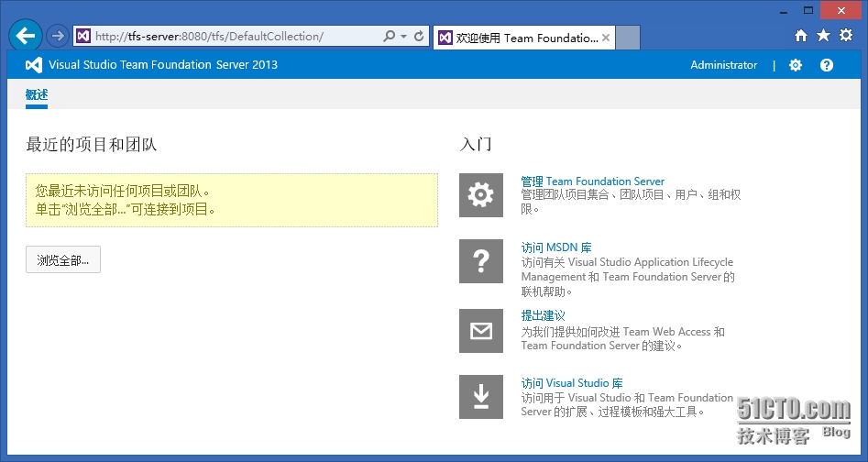Image resolution: width=868 pixels, height=462 pixels.
Task: Refresh the page with reload icon
Action: pyautogui.click(x=419, y=37)
